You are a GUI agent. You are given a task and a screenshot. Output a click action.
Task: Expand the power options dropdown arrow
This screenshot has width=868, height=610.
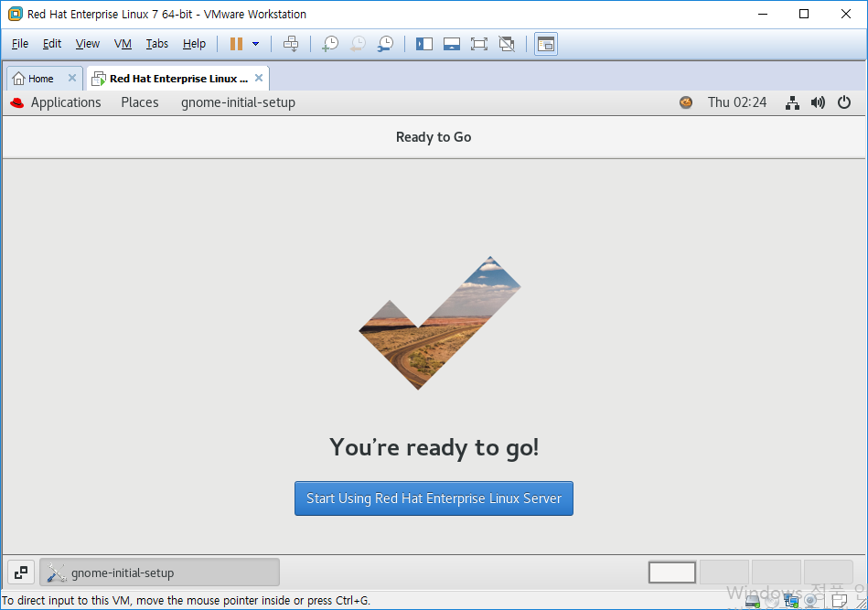[256, 44]
